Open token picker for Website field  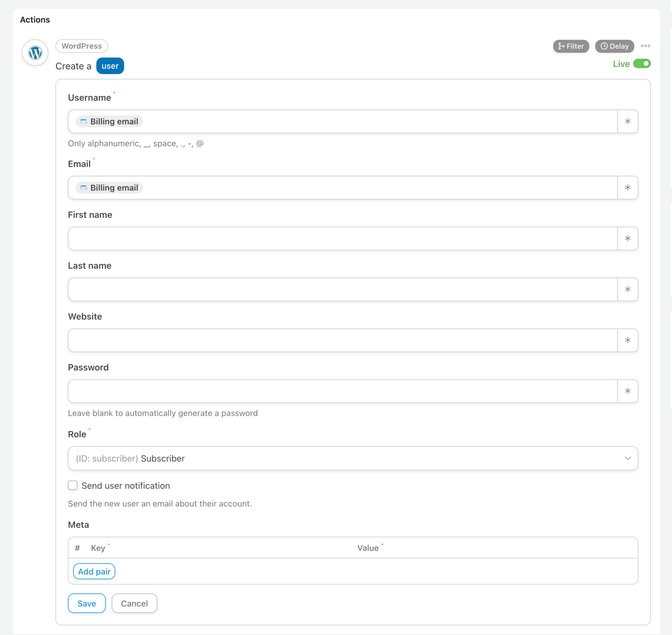pyautogui.click(x=628, y=340)
